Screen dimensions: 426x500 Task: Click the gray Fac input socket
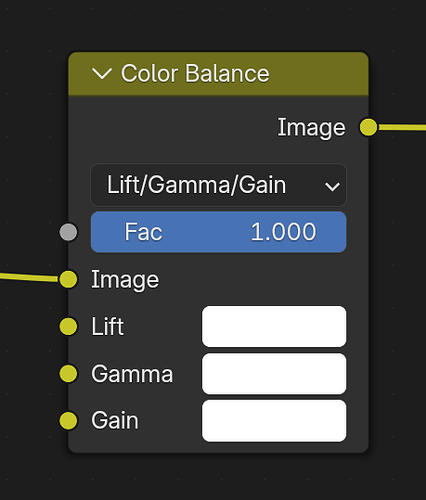68,232
